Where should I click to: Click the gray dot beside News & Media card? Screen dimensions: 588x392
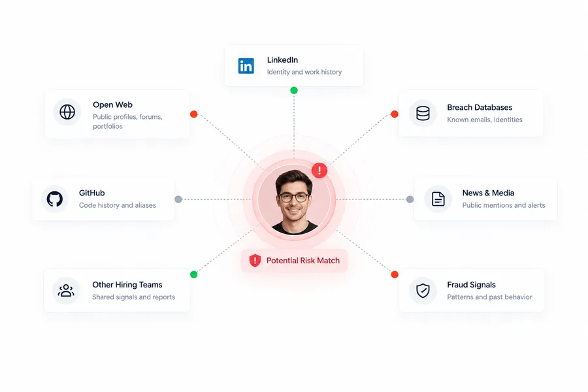(410, 199)
